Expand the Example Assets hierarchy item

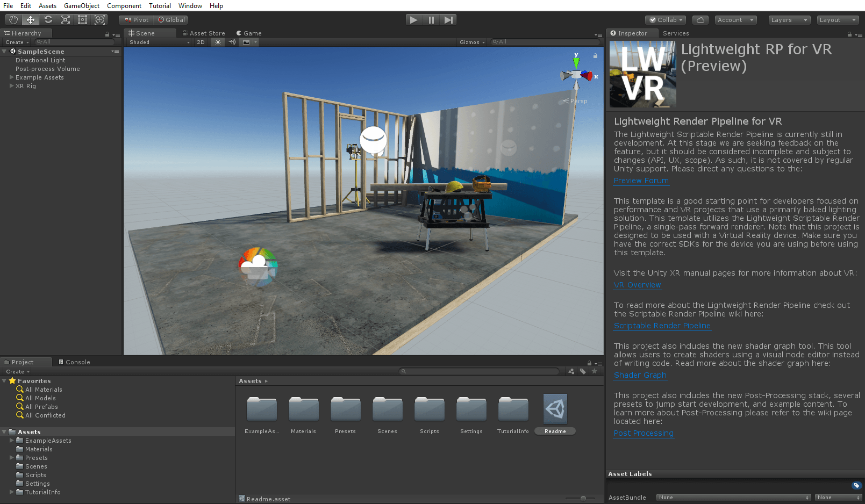click(x=11, y=77)
